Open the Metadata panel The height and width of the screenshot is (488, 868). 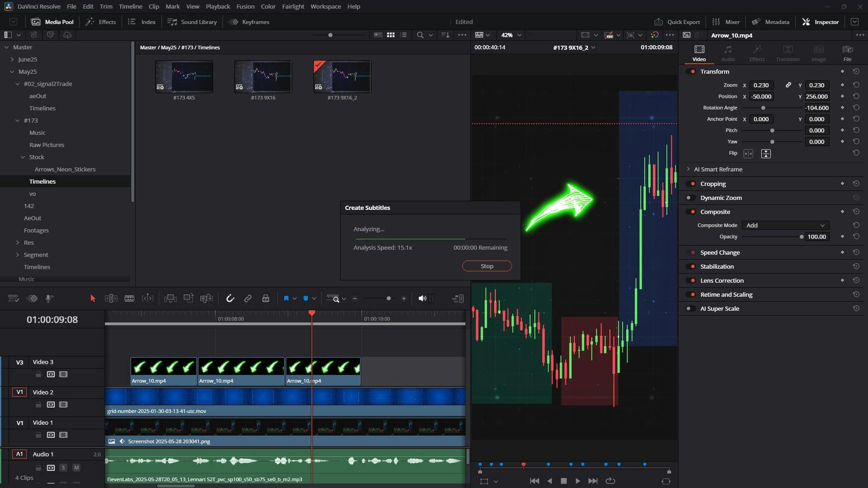click(770, 22)
